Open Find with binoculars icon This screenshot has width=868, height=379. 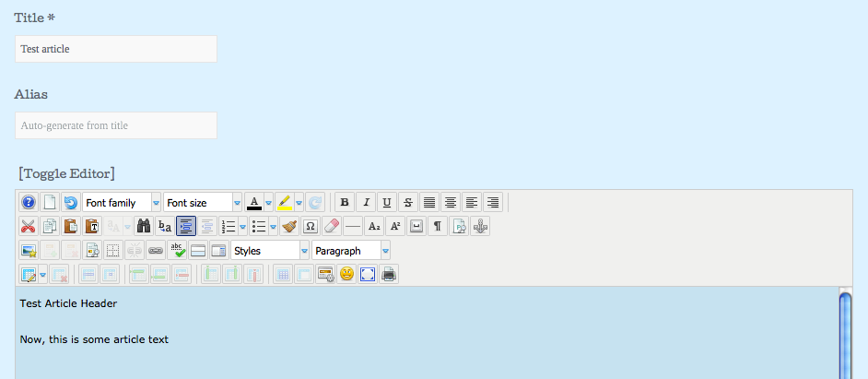click(143, 226)
